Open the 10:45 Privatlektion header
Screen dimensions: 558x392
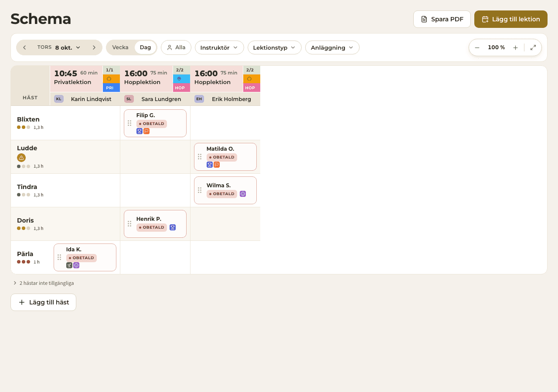[x=76, y=79]
